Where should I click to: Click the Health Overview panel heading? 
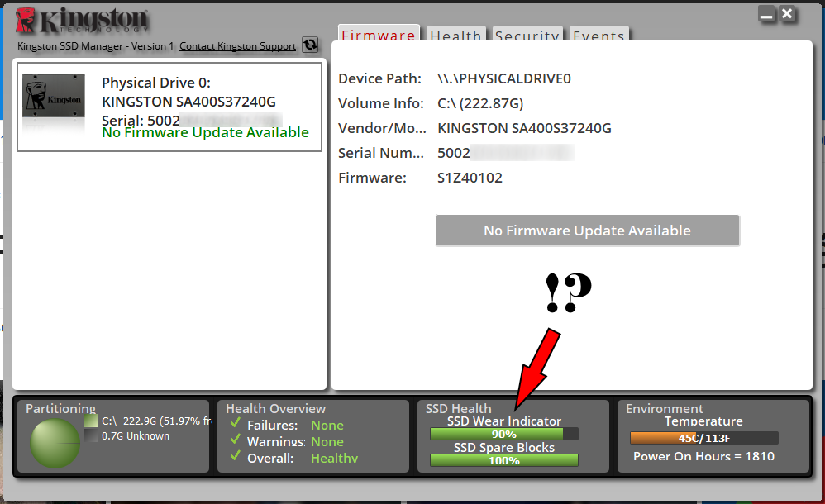(x=276, y=409)
